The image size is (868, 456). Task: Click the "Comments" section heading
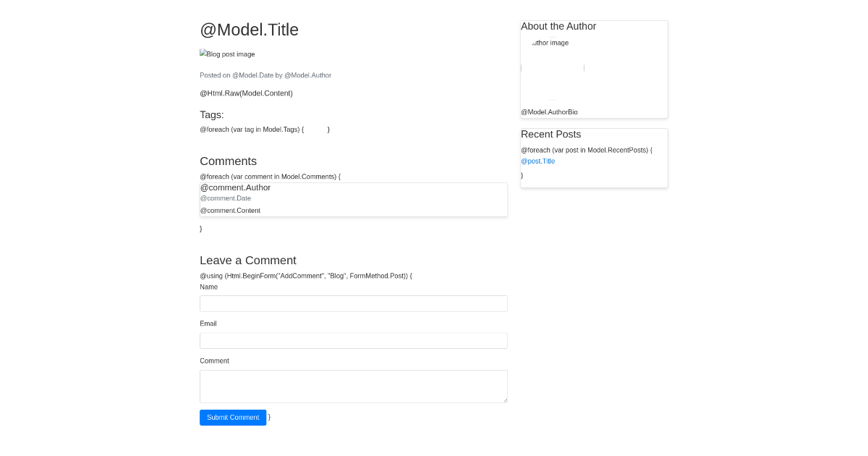(228, 161)
